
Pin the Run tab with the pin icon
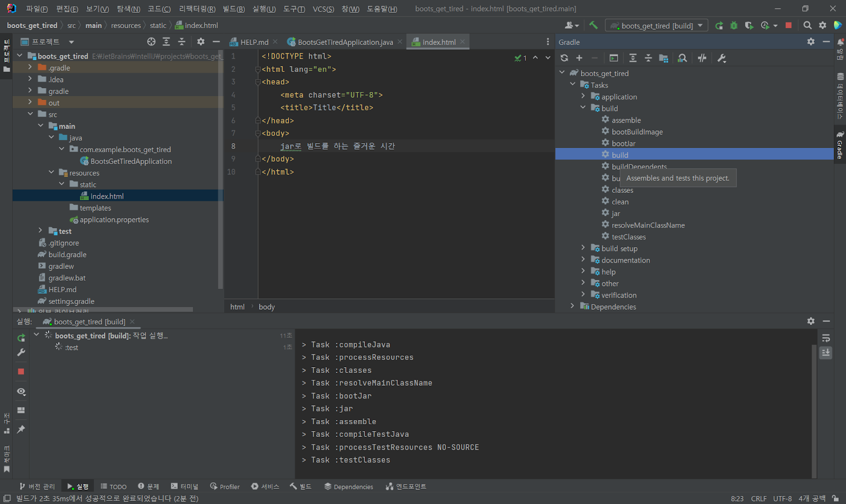21,430
